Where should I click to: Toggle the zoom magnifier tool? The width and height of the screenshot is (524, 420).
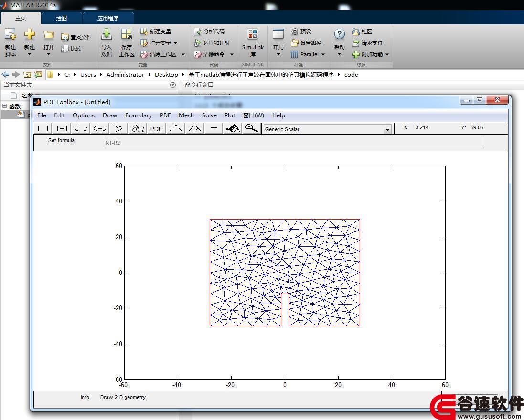click(251, 128)
